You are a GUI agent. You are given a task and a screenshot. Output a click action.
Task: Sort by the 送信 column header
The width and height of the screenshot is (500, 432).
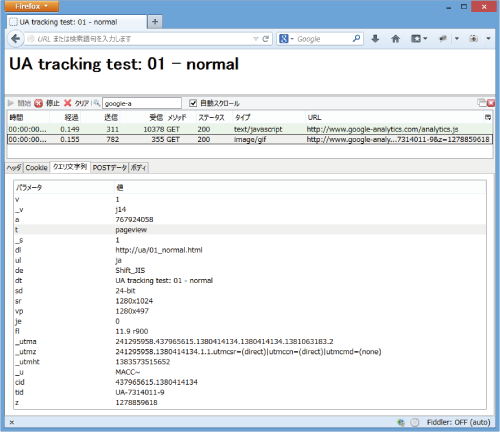[100, 117]
